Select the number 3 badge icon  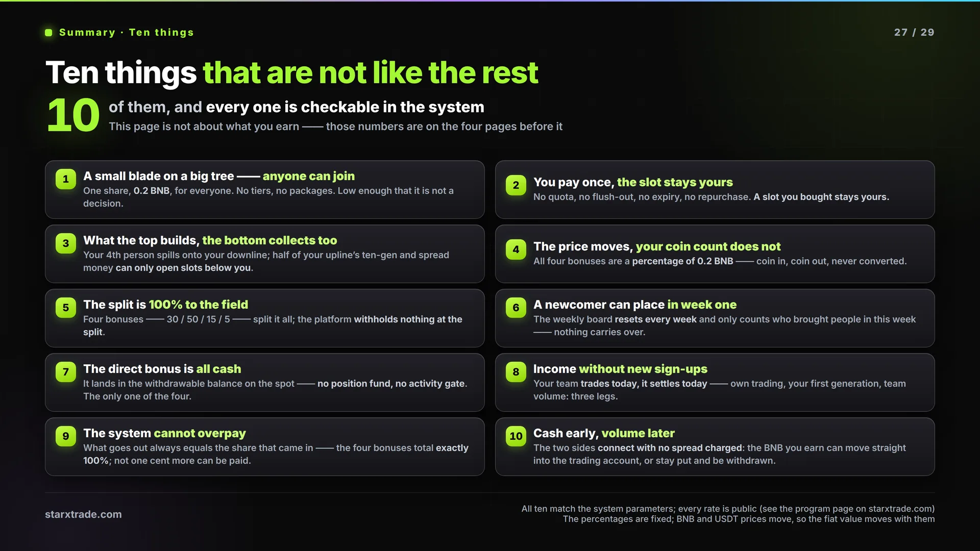point(66,243)
